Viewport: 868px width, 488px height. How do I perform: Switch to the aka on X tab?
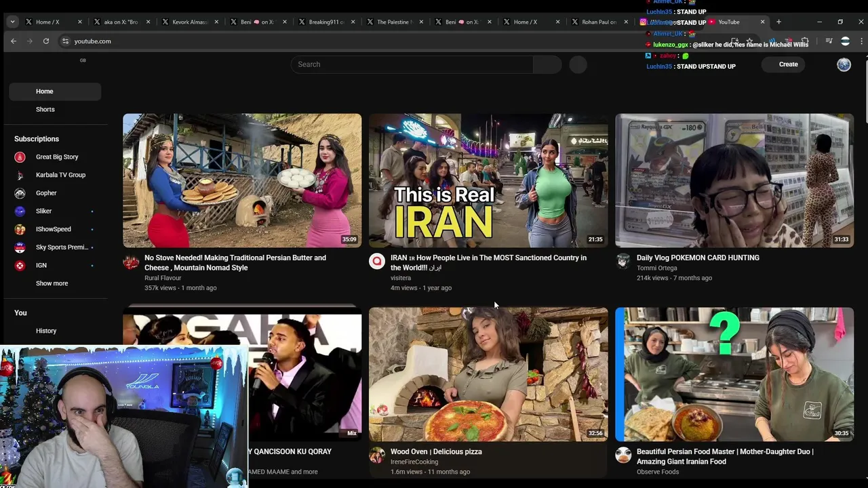click(121, 22)
